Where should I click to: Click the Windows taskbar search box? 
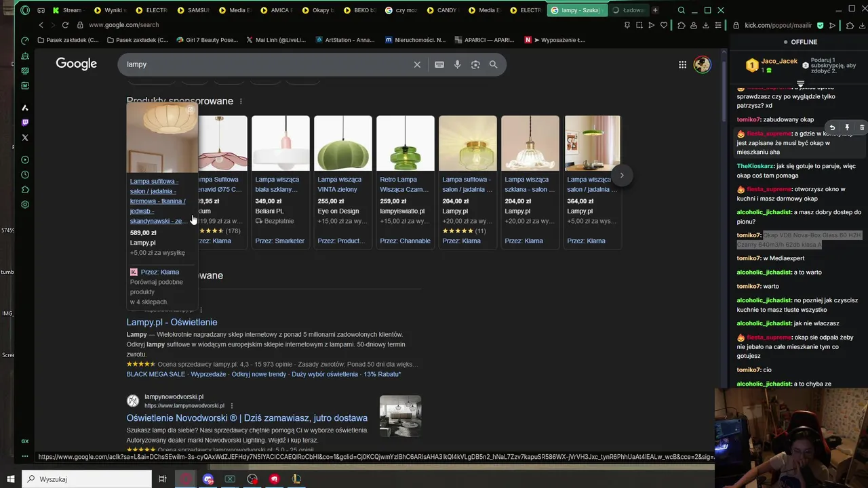[x=87, y=479]
